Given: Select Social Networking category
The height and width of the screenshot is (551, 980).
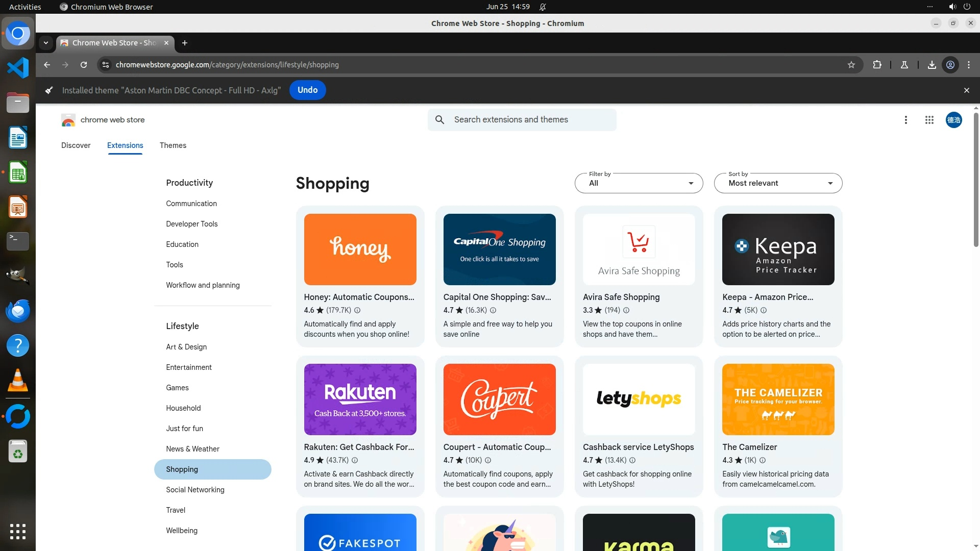Looking at the screenshot, I should (x=195, y=490).
